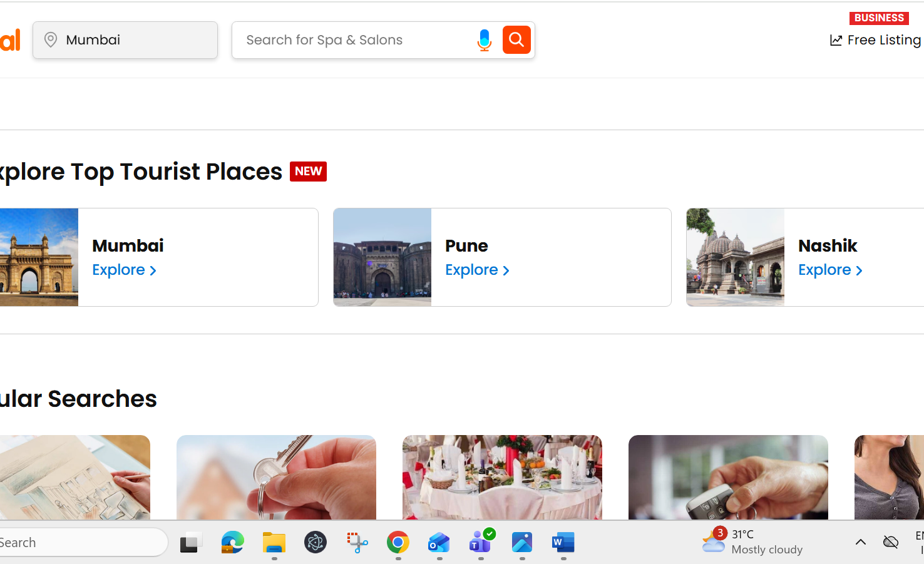924x564 pixels.
Task: Click the Mumbai location input field
Action: pos(125,40)
